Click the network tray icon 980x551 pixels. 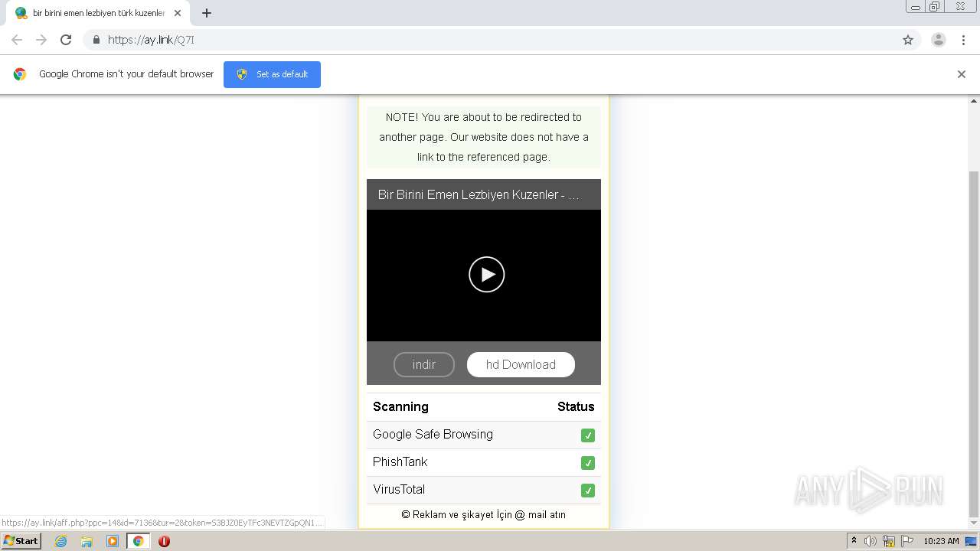coord(889,541)
